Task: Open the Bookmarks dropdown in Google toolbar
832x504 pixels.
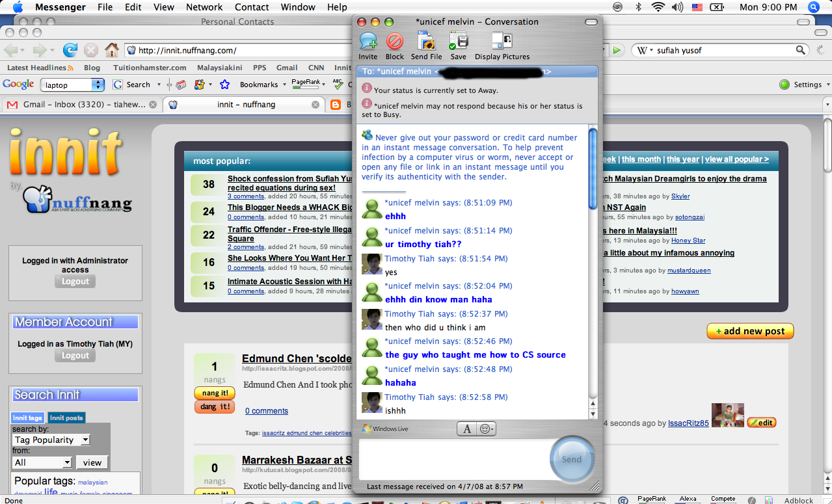Action: tap(263, 85)
